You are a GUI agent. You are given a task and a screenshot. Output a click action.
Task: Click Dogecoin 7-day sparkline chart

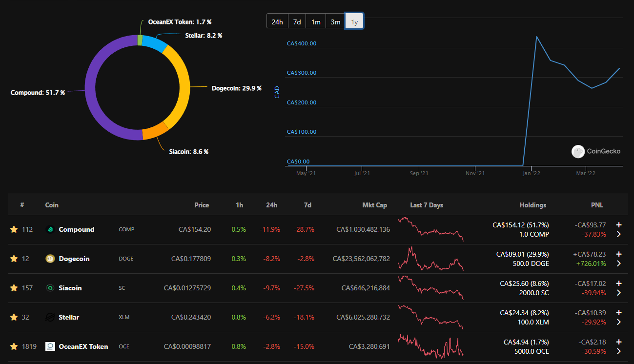(x=430, y=259)
